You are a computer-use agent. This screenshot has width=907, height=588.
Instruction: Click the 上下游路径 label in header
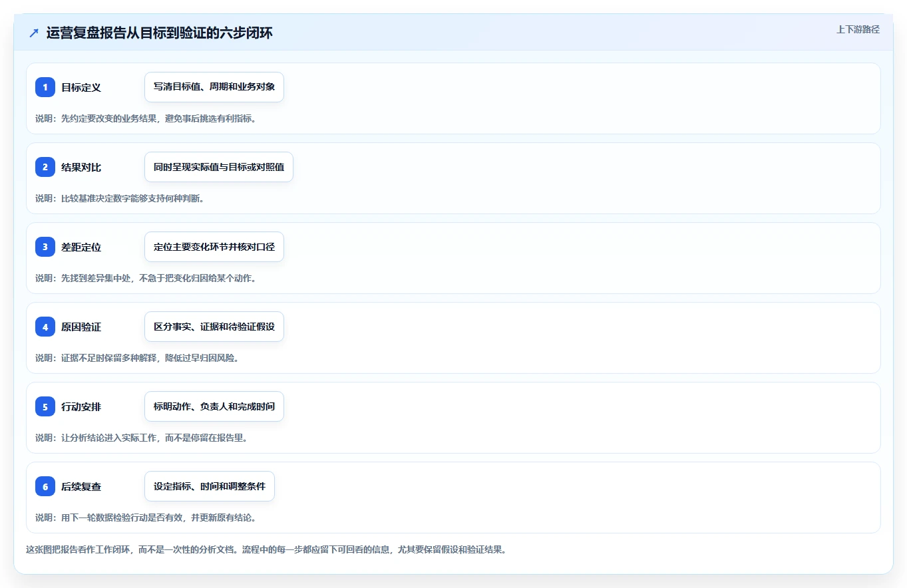[858, 29]
